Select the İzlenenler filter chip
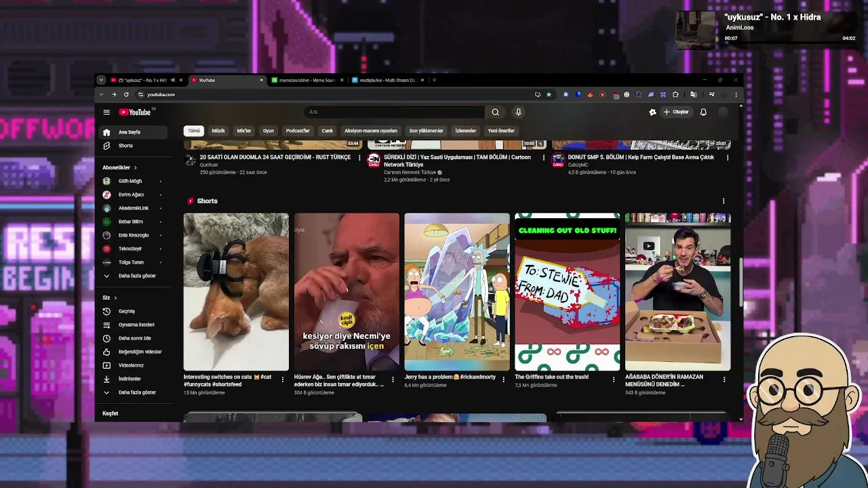The height and width of the screenshot is (488, 868). (x=466, y=131)
